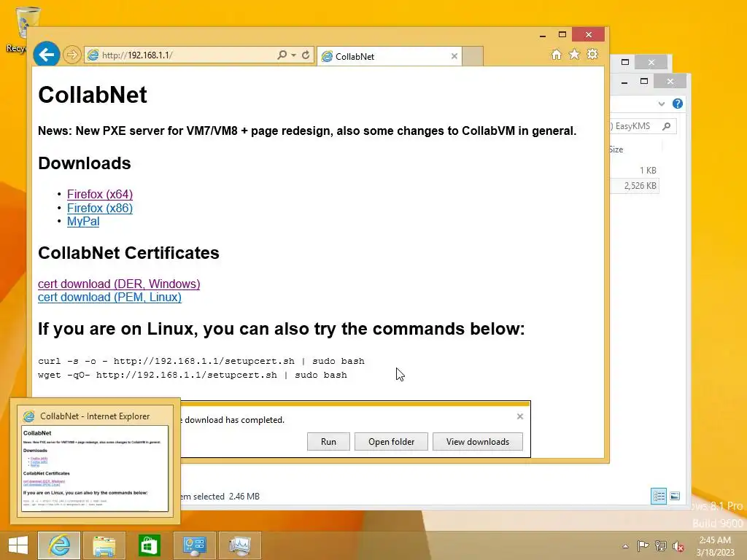Click the search magnifier in address bar
The width and height of the screenshot is (747, 560).
click(x=282, y=55)
